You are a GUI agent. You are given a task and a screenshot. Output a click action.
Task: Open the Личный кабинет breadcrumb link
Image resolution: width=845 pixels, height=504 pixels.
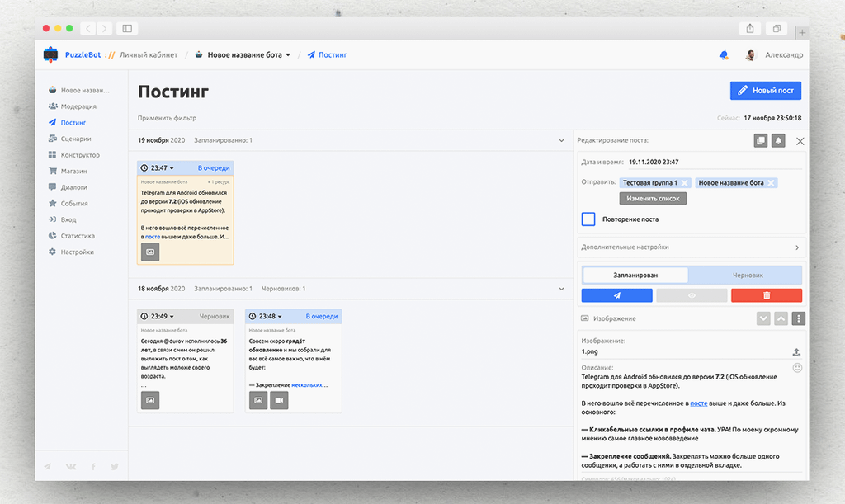[x=149, y=55]
